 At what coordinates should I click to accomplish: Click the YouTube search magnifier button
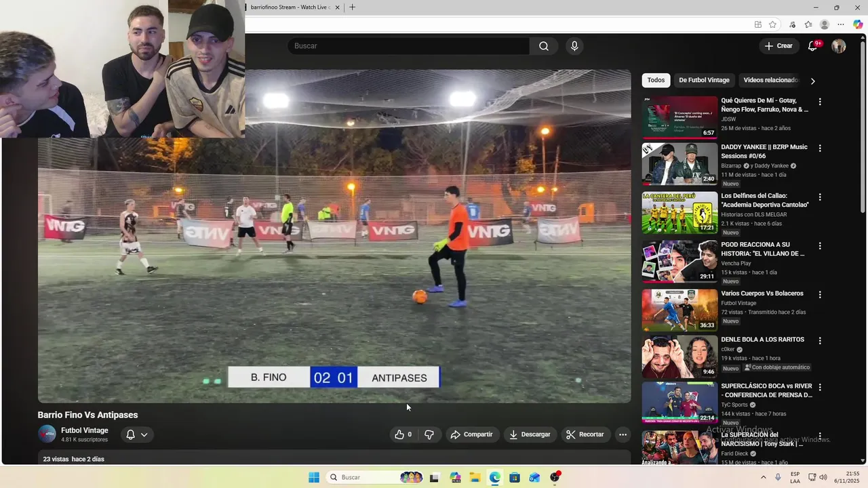pyautogui.click(x=544, y=46)
